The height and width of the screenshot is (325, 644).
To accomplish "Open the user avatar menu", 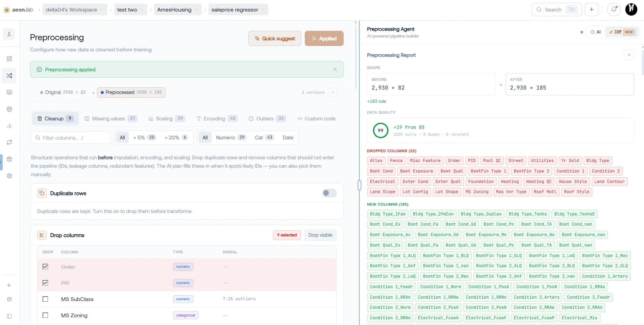I will click(x=631, y=9).
